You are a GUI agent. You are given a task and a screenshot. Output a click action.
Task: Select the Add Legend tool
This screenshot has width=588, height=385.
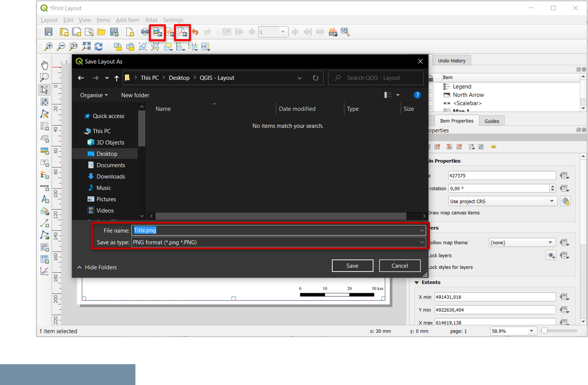pyautogui.click(x=45, y=175)
